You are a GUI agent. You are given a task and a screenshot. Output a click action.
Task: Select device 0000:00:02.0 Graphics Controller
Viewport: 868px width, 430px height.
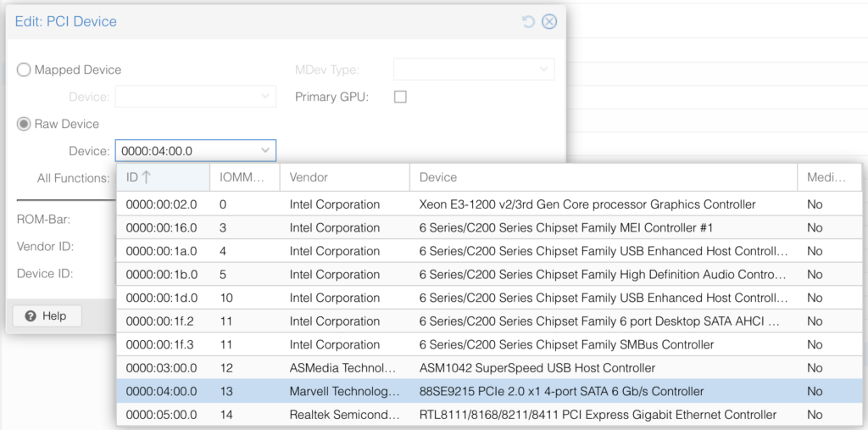tap(489, 204)
